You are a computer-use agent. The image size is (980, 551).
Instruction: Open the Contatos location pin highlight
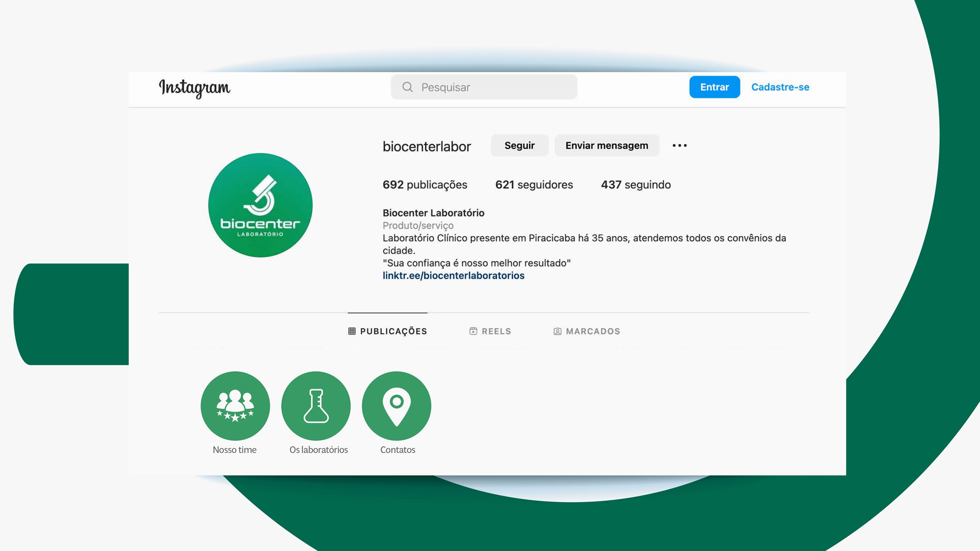(x=397, y=406)
